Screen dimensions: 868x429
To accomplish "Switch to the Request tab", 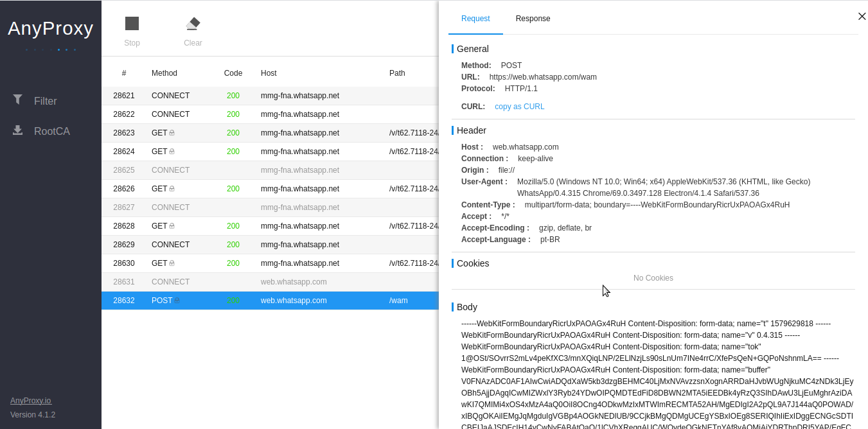I will [x=475, y=19].
